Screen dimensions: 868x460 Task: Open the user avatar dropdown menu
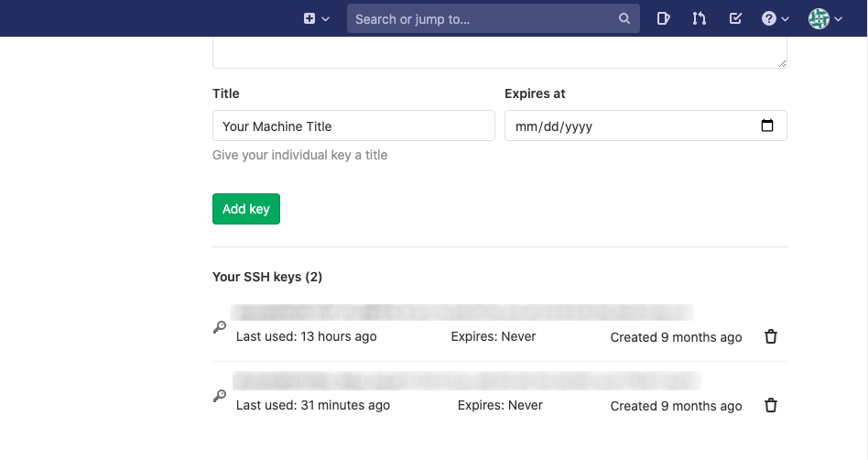coord(825,18)
